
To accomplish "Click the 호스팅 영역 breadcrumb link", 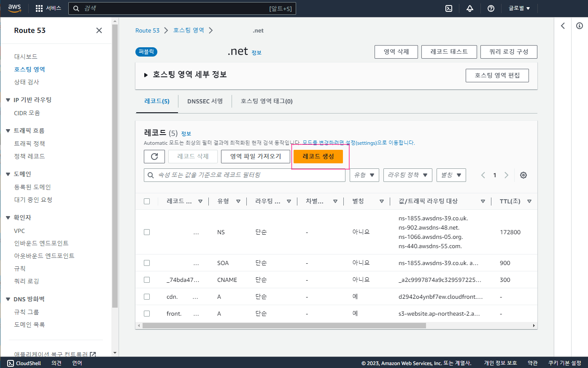I will tap(189, 30).
